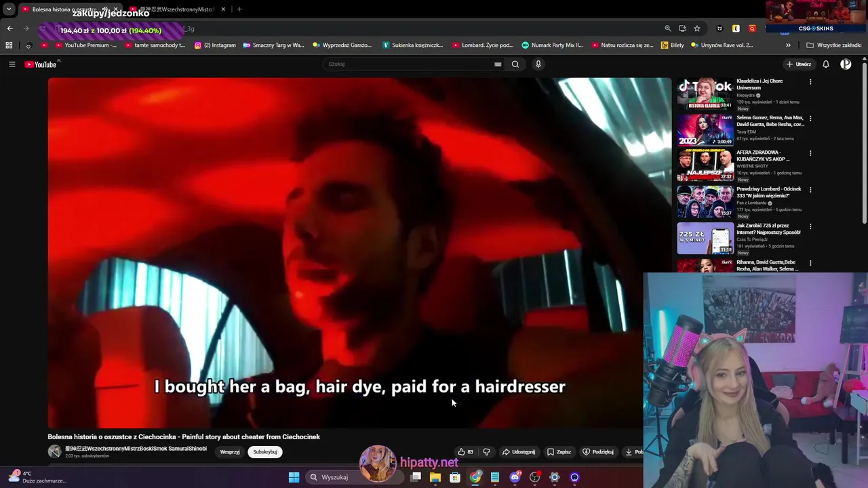Open 'Smaczny Targ w Wa...' bookmark
Image resolution: width=868 pixels, height=488 pixels.
pos(274,45)
